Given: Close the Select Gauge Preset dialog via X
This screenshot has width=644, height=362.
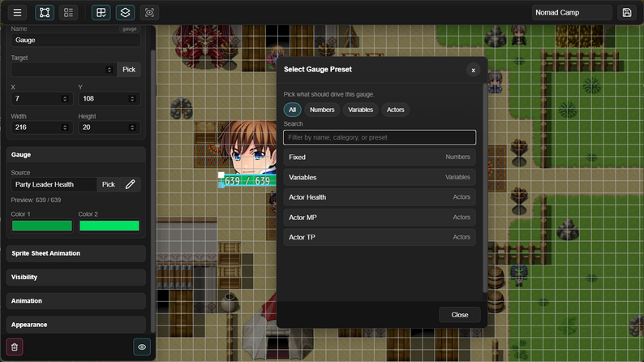Looking at the screenshot, I should pyautogui.click(x=473, y=71).
